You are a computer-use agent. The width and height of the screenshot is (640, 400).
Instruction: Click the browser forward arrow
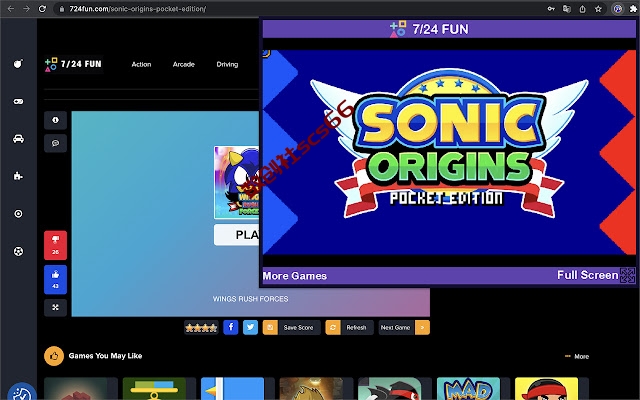point(27,9)
